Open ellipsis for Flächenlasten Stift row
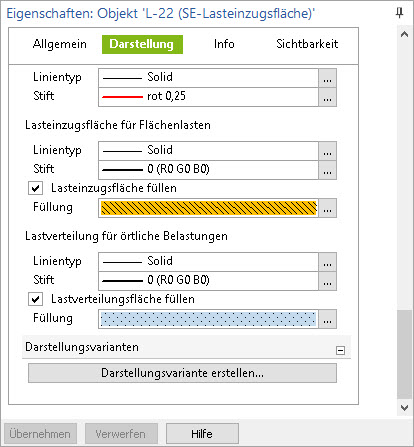 coord(327,170)
